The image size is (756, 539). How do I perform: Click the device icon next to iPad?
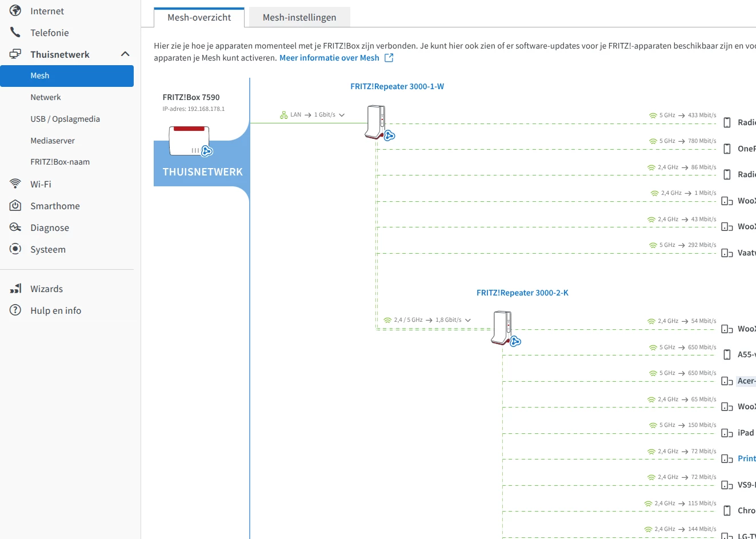[727, 433]
